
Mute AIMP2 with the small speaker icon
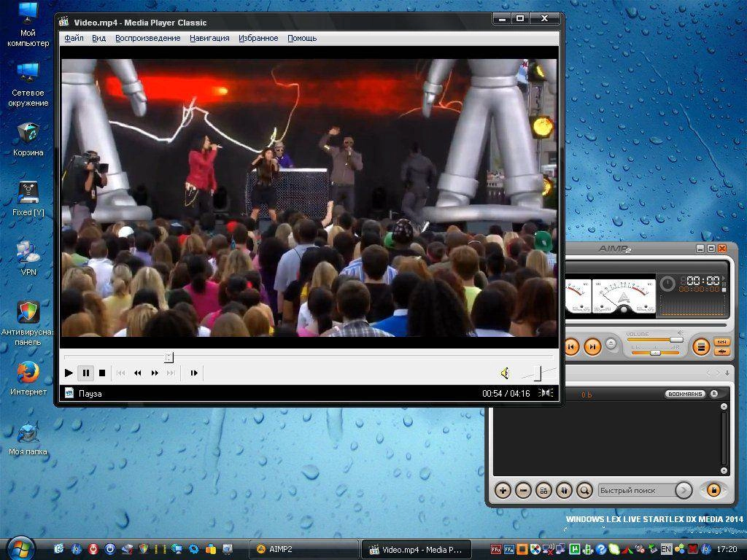(680, 332)
